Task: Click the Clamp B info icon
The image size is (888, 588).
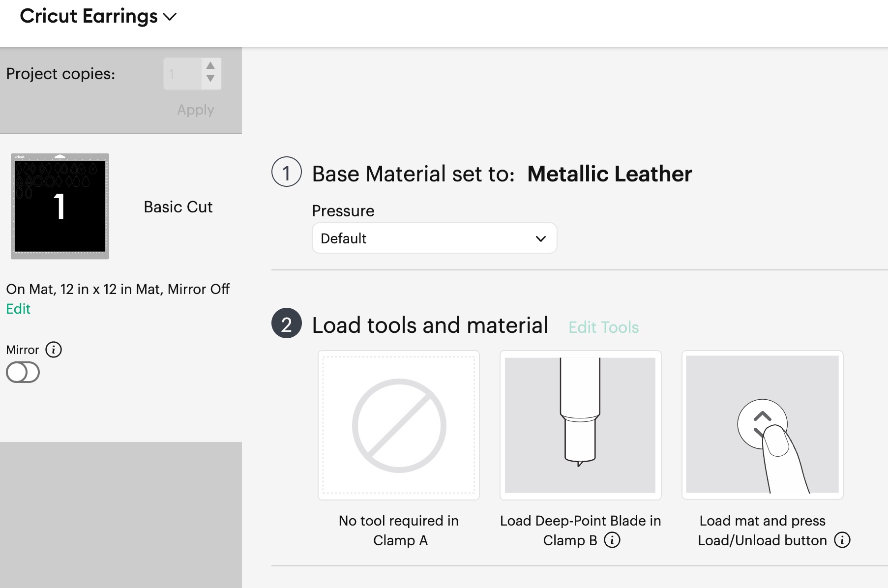Action: point(612,540)
